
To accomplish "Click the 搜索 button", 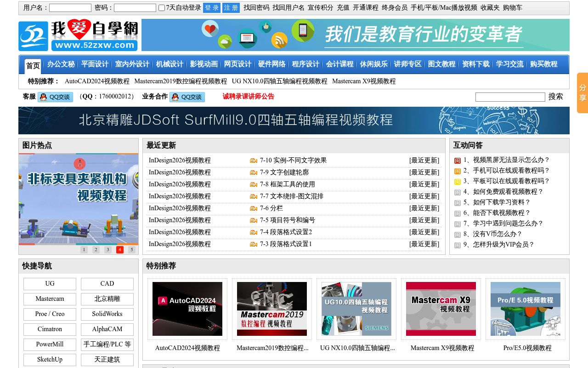I will 556,97.
